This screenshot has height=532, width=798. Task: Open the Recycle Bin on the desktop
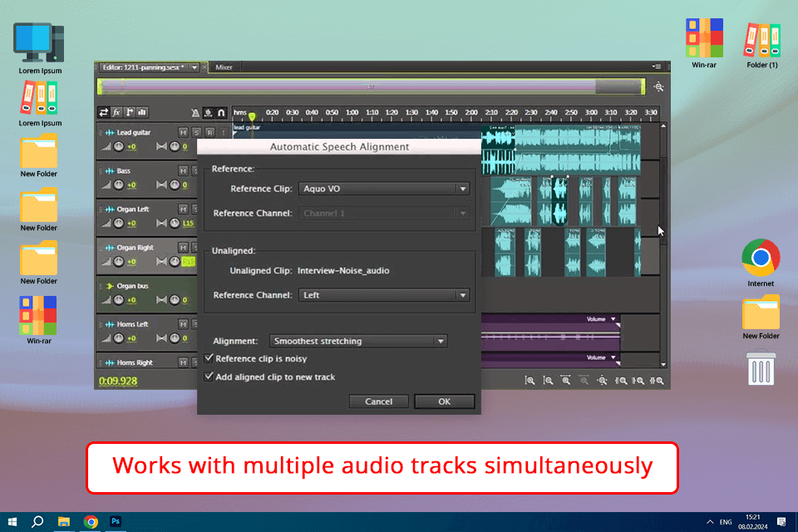tap(761, 367)
